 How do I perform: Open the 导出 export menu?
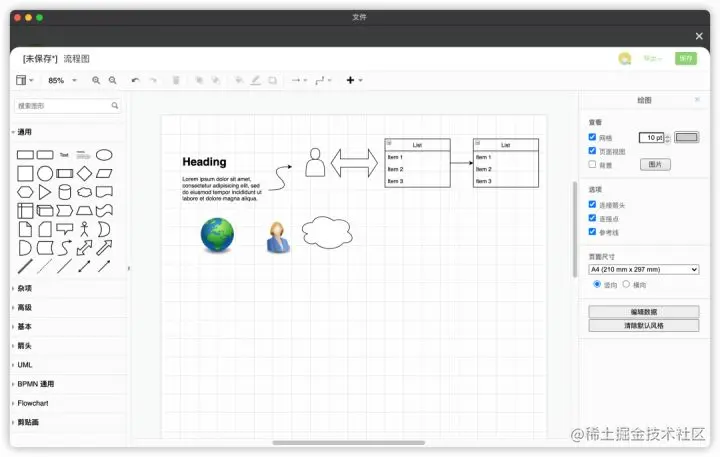click(652, 59)
